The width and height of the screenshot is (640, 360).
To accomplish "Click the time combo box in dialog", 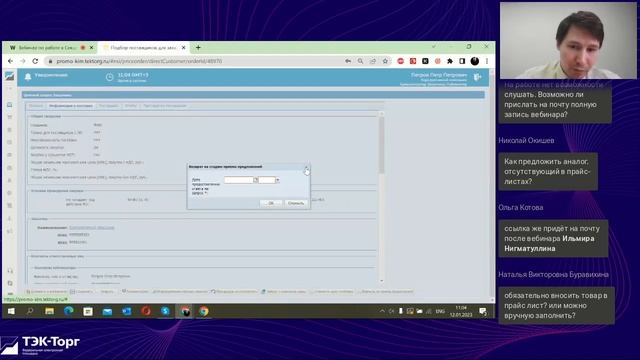I will pos(267,180).
